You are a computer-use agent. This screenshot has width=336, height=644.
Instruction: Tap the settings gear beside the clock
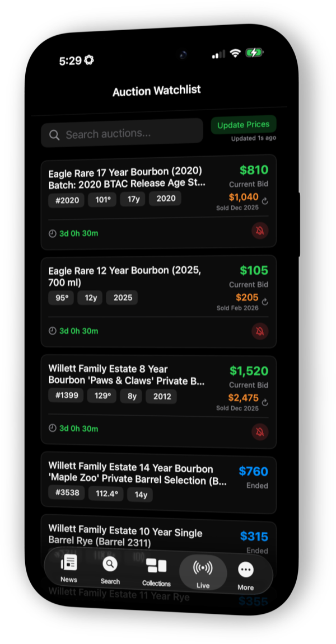tap(87, 60)
